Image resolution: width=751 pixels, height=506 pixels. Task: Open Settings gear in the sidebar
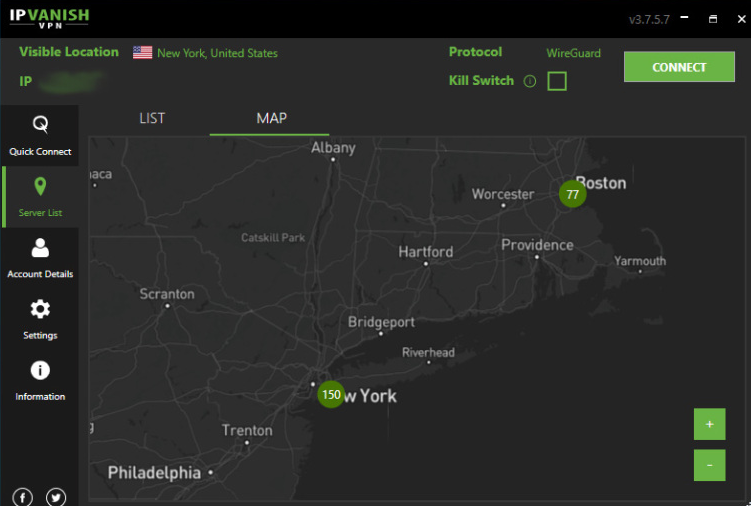40,309
